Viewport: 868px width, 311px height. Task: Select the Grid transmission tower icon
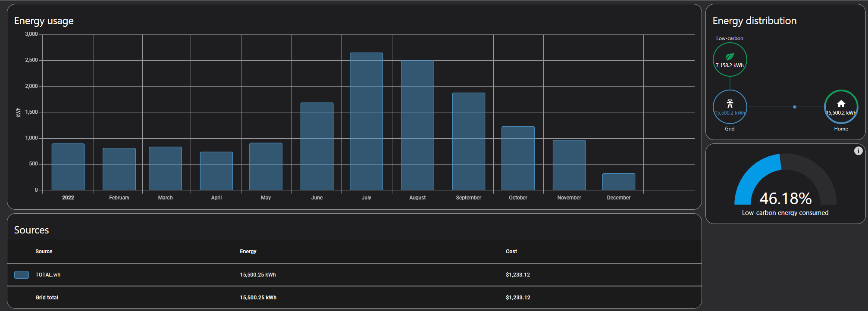coord(730,104)
